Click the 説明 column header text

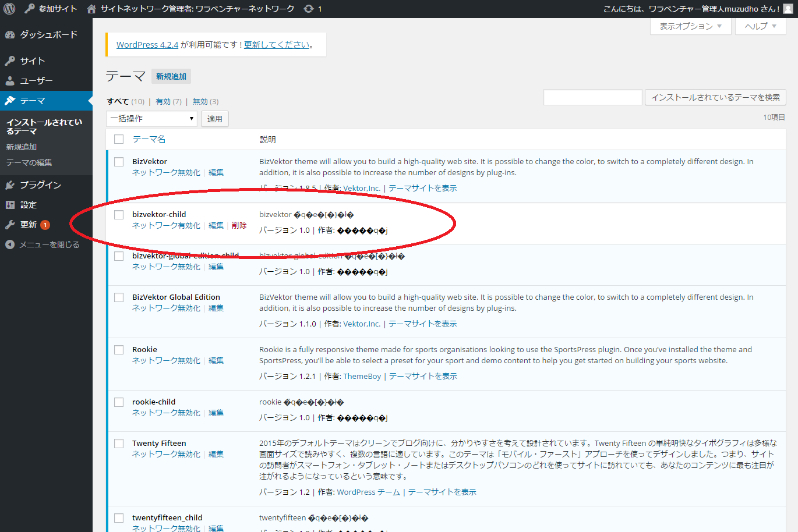[268, 140]
